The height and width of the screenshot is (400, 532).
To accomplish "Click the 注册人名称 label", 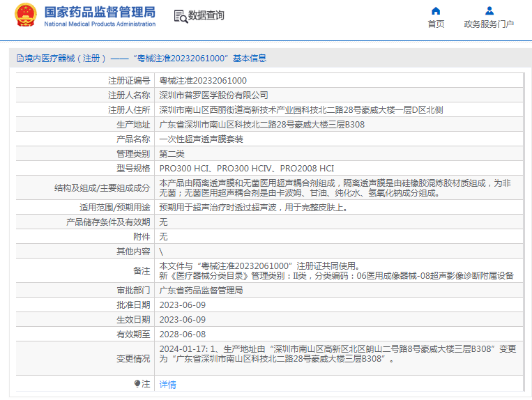I will coord(129,95).
